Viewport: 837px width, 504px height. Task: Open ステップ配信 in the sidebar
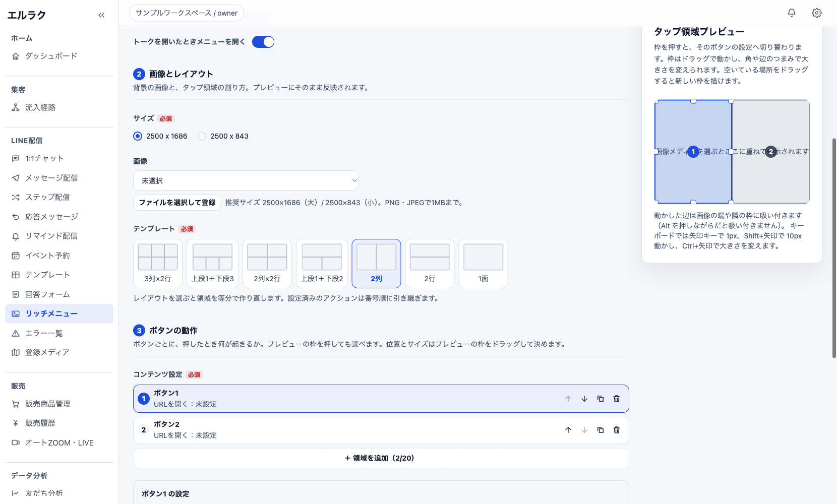tap(59, 197)
